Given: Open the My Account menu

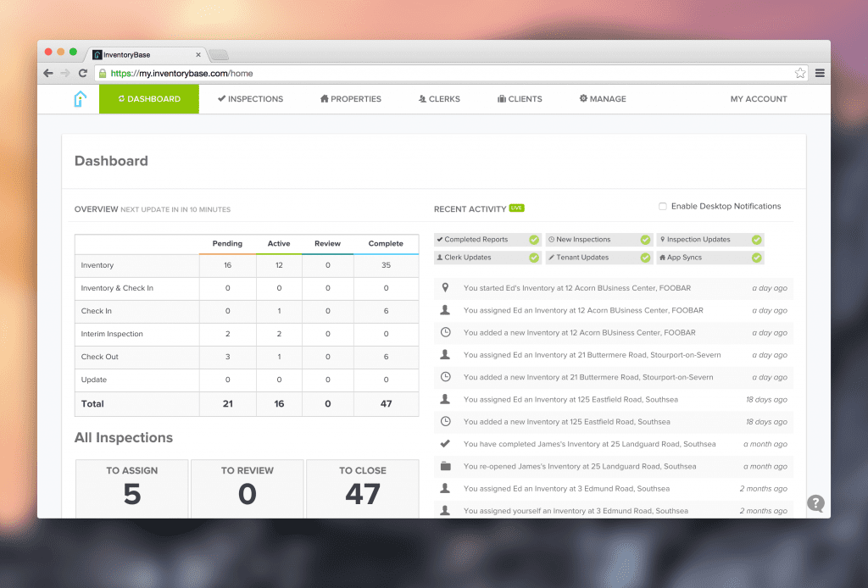Looking at the screenshot, I should pyautogui.click(x=759, y=99).
